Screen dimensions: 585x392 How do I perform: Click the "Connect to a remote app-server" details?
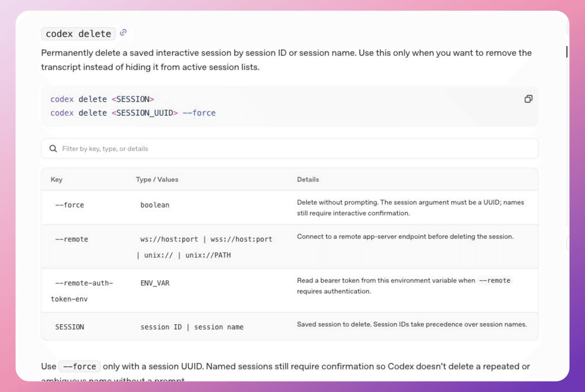(x=405, y=236)
